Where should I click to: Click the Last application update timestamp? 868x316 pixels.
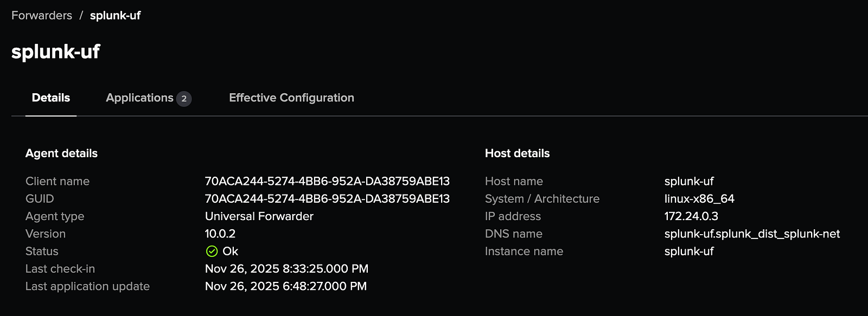click(x=286, y=286)
